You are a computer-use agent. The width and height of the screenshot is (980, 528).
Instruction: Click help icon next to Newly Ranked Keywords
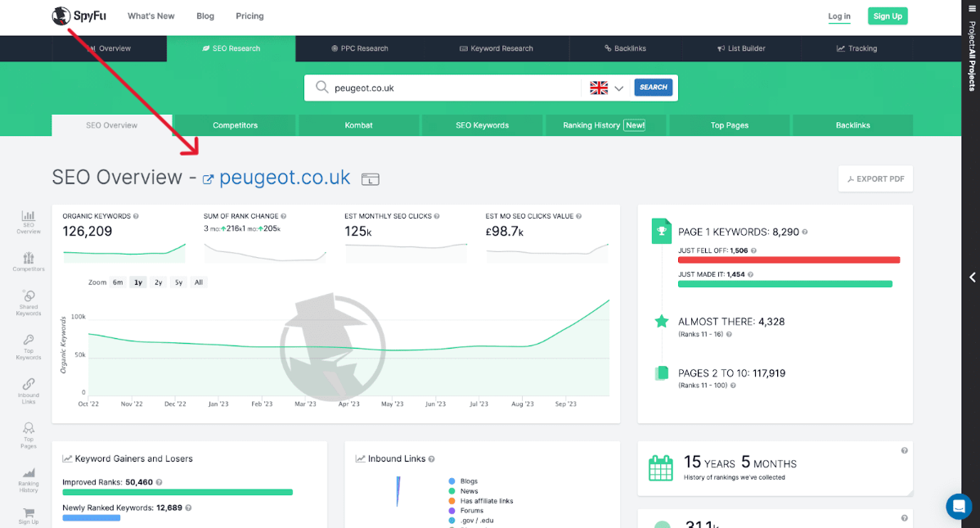[x=188, y=508]
